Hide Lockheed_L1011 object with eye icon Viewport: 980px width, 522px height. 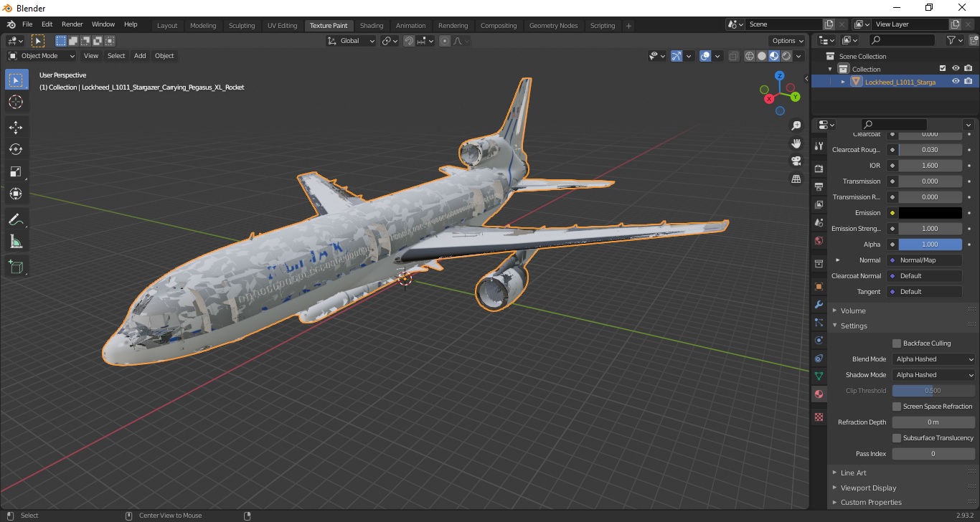[x=956, y=82]
